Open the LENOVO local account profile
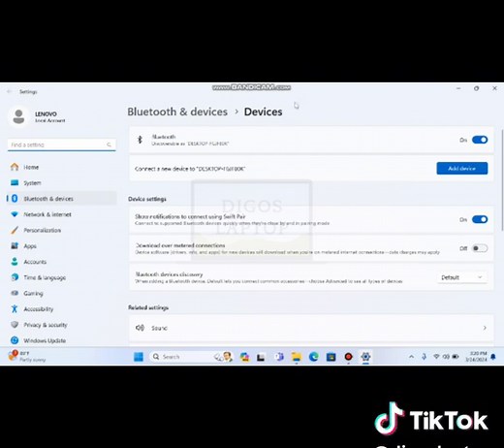 point(37,116)
